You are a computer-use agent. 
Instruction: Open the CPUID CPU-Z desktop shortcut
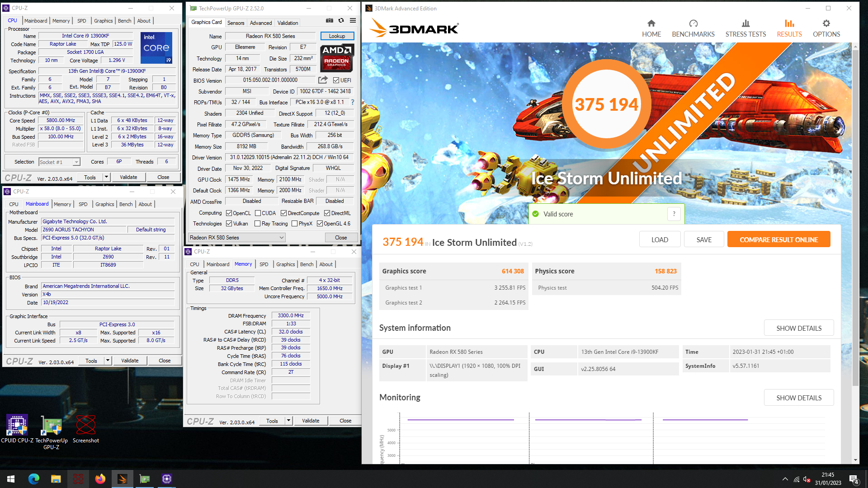coord(17,429)
